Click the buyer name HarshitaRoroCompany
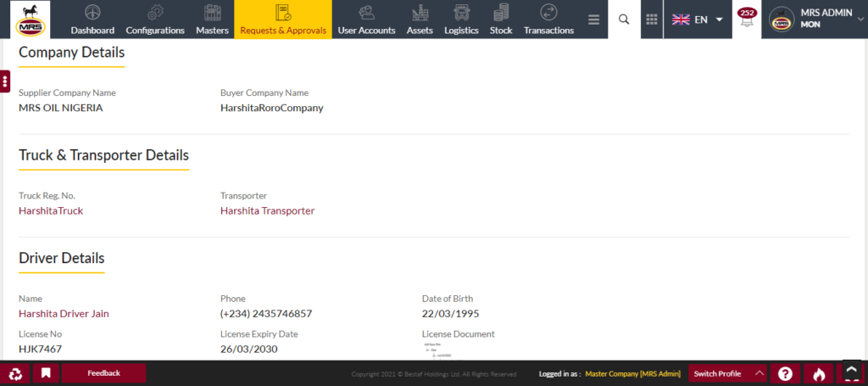The image size is (868, 386). [272, 108]
